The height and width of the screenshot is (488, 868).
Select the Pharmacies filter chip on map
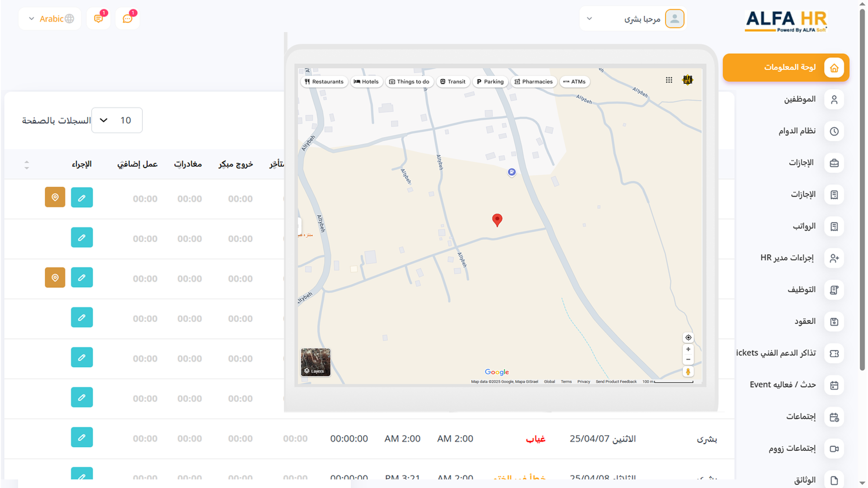coord(533,82)
